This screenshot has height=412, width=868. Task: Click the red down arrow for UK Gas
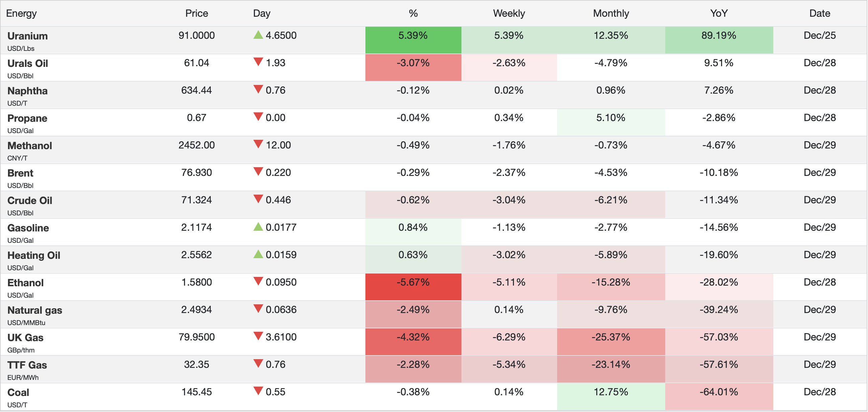click(258, 336)
